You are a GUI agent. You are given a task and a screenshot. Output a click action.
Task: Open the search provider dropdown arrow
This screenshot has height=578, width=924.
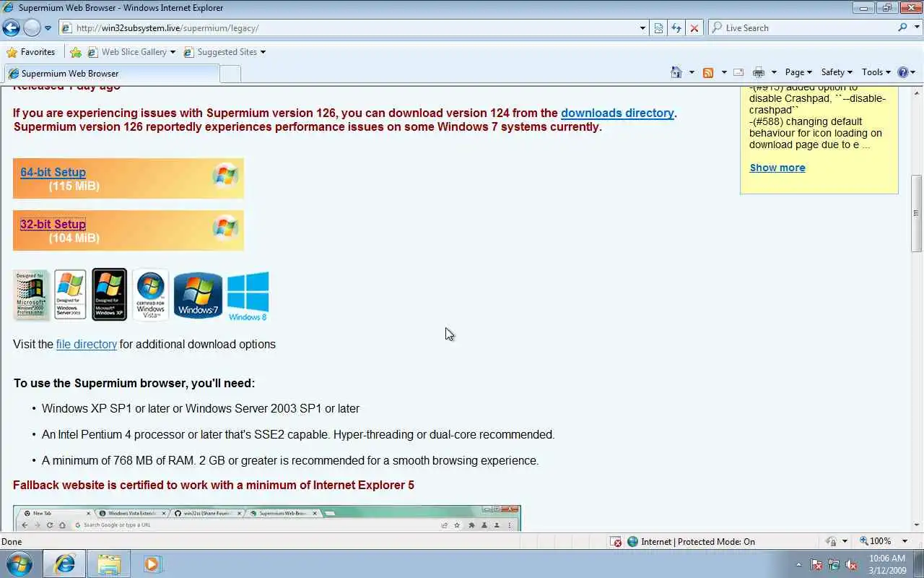point(915,28)
